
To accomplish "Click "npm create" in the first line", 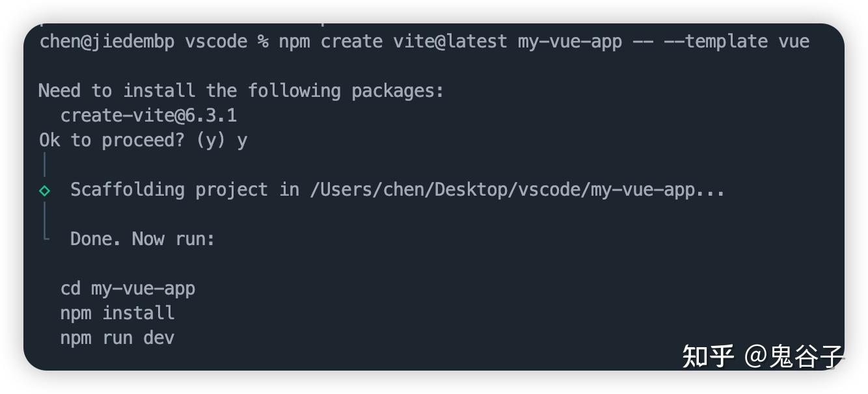I will [x=331, y=42].
